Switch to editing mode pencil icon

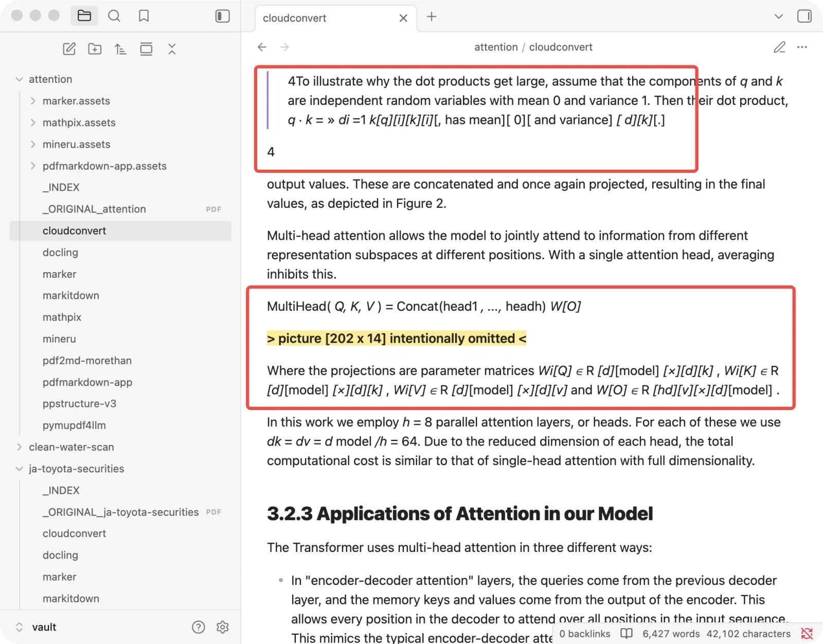tap(780, 47)
